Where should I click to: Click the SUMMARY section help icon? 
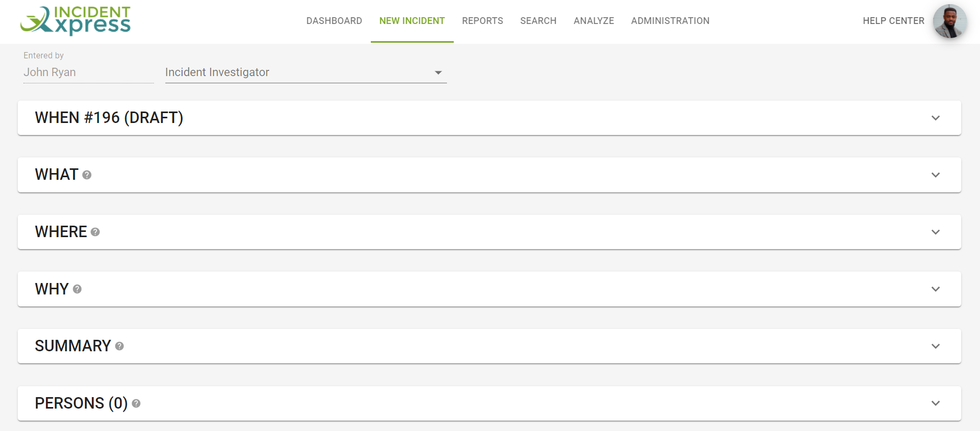tap(119, 346)
